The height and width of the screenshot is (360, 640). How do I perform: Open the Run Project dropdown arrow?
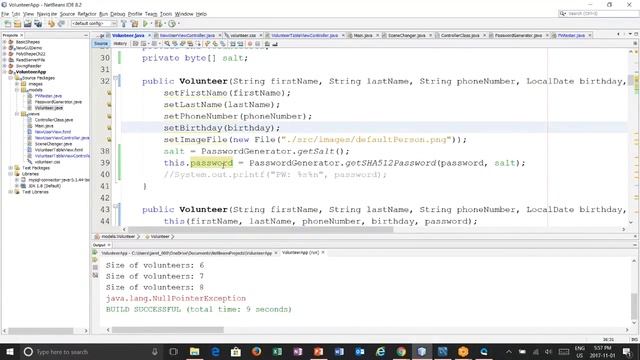(150, 24)
